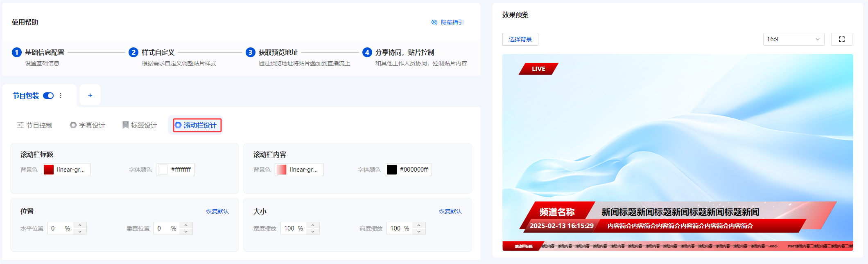Open the three-dot menu beside 节目包装
Image resolution: width=868 pixels, height=264 pixels.
[60, 96]
